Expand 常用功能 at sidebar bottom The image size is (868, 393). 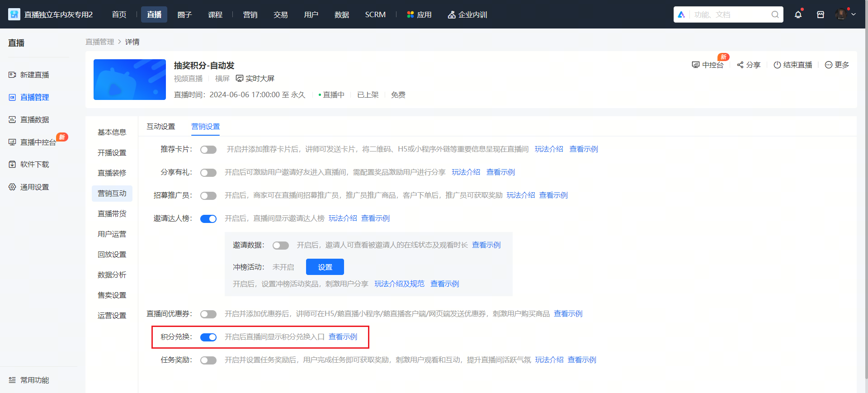coord(28,380)
